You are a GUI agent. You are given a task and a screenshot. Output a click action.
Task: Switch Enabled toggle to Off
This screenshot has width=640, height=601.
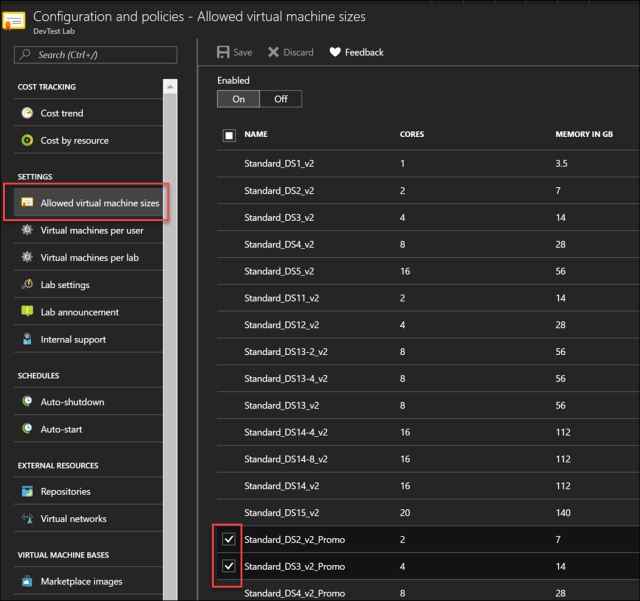coord(280,99)
